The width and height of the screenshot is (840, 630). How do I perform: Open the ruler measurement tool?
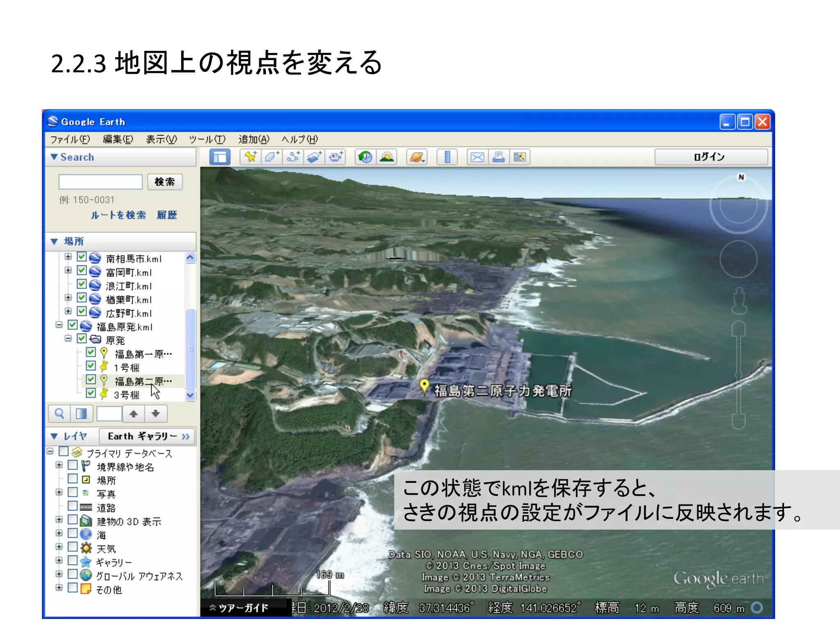(x=447, y=157)
